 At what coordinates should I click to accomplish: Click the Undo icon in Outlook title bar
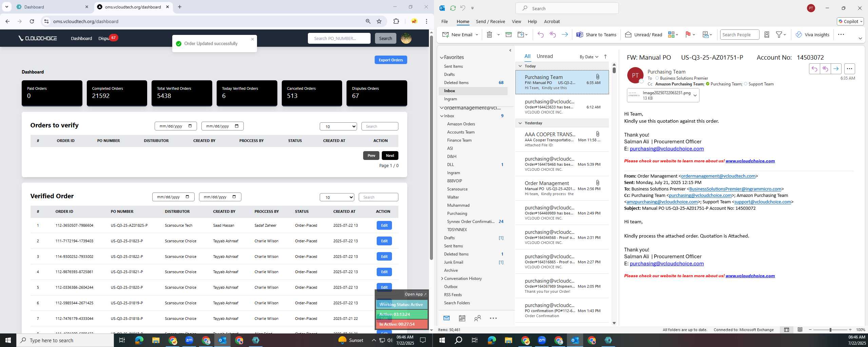(x=462, y=8)
